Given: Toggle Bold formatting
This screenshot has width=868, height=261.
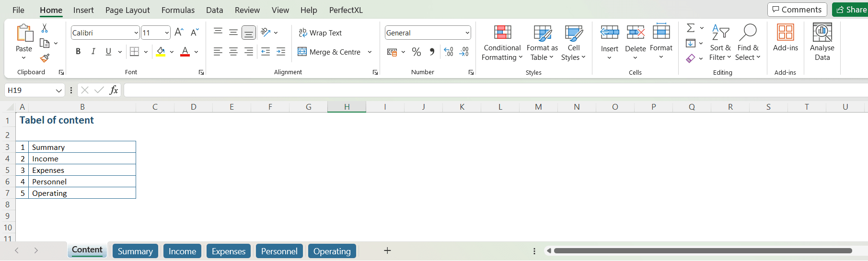Looking at the screenshot, I should click(78, 52).
